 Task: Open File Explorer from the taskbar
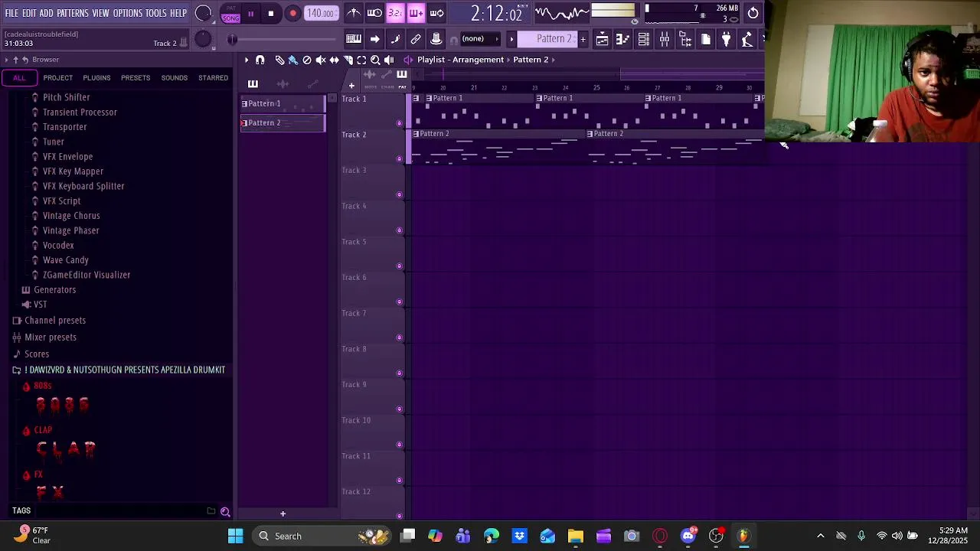[576, 536]
